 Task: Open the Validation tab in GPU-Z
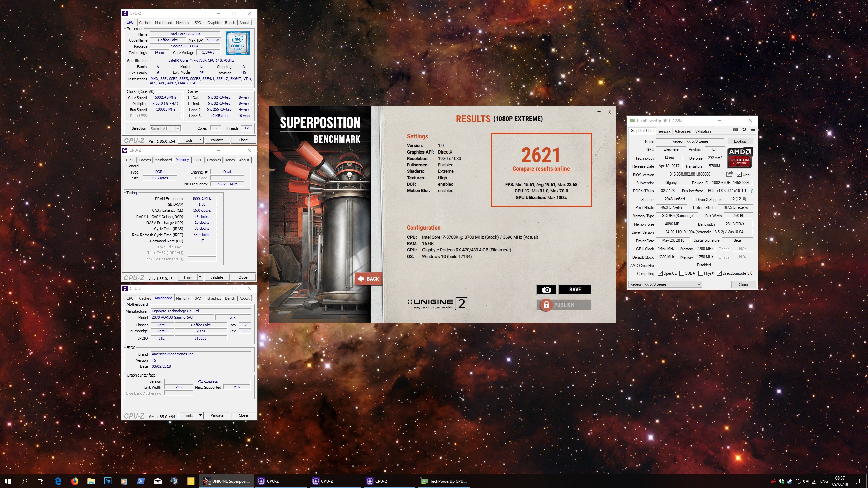click(703, 131)
